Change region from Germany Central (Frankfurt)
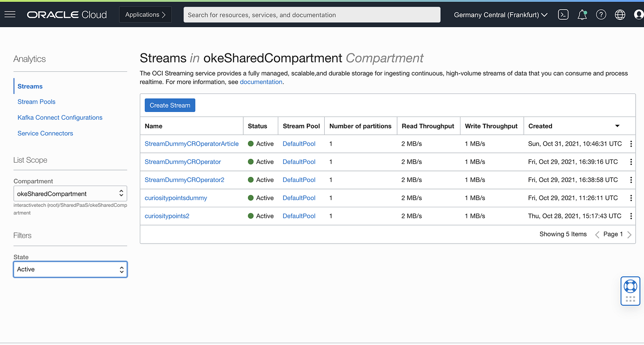The width and height of the screenshot is (644, 345). coord(500,15)
